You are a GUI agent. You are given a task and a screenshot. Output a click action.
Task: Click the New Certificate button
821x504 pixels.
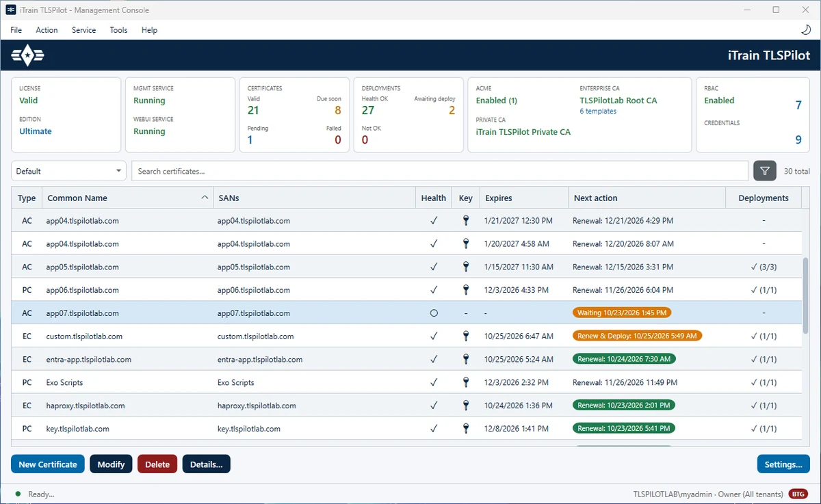48,464
